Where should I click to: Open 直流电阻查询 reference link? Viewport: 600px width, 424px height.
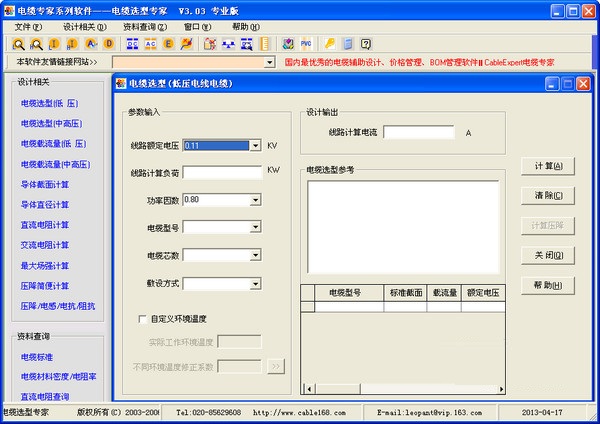coord(45,397)
